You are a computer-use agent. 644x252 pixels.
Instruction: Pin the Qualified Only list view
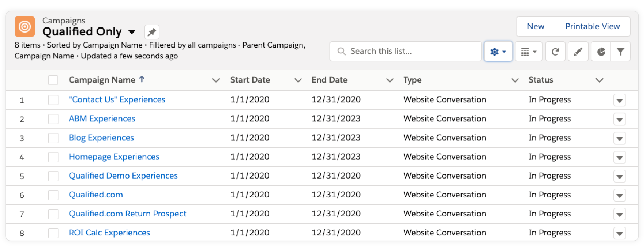[x=152, y=32]
